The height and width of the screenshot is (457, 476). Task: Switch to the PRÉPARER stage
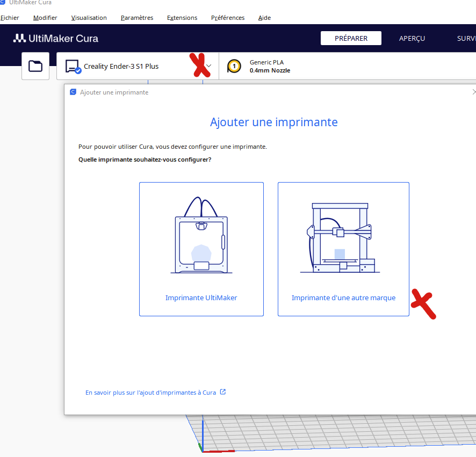pyautogui.click(x=351, y=38)
